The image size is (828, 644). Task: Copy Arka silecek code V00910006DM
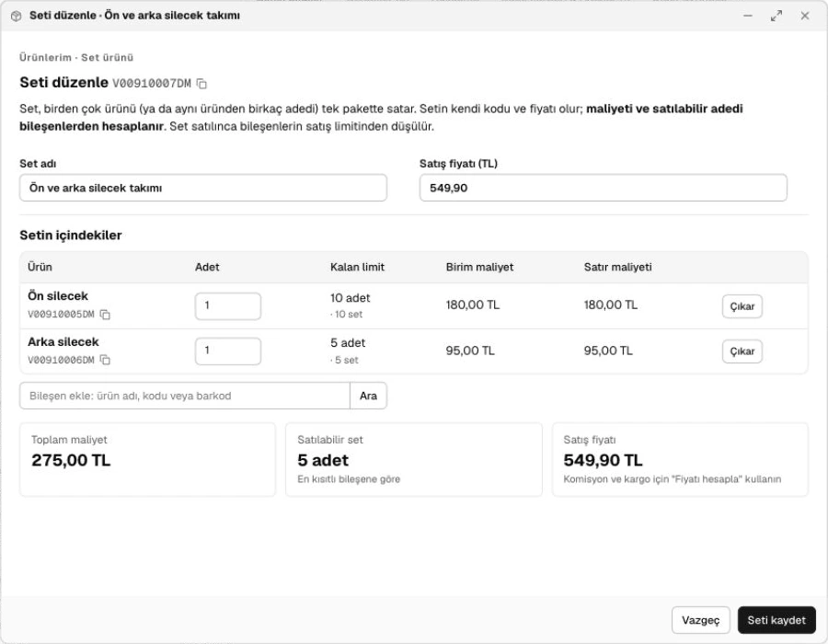pos(105,360)
